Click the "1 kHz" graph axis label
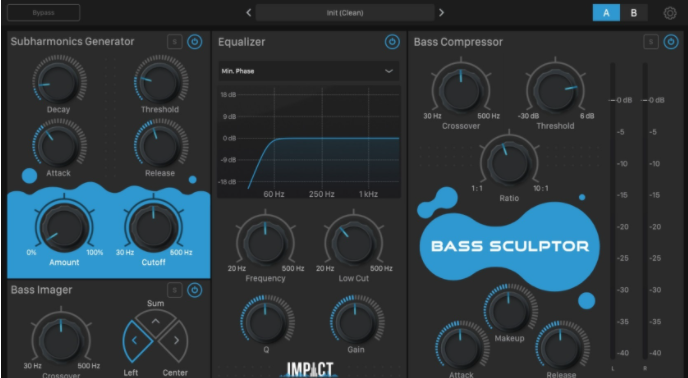The image size is (688, 378). tap(368, 194)
